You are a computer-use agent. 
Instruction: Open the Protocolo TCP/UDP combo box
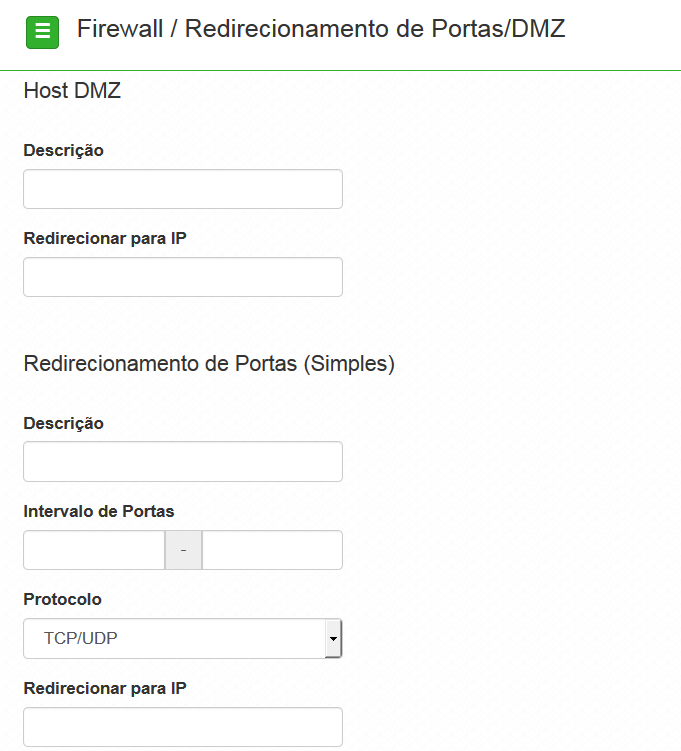click(183, 638)
